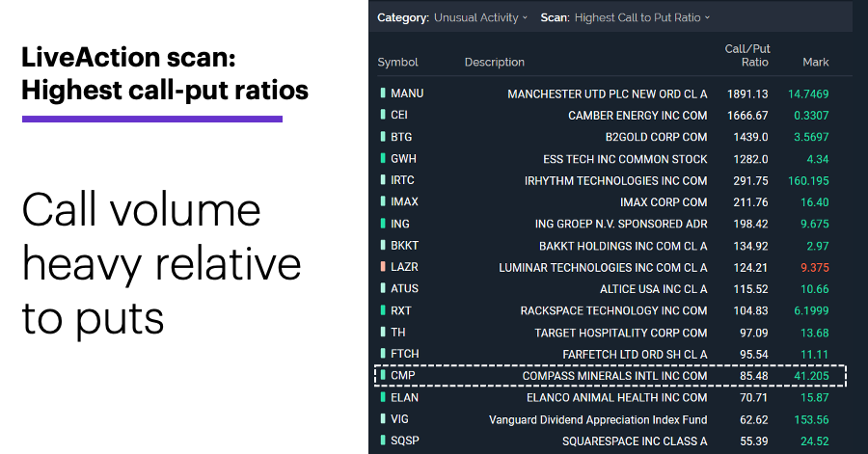Click the green indicator beside BKKT
868x454 pixels.
[383, 245]
